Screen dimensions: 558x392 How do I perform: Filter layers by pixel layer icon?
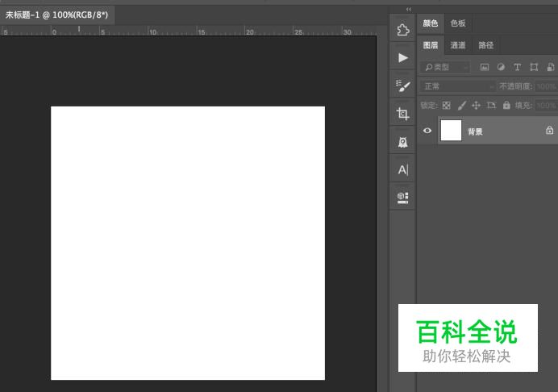point(485,67)
